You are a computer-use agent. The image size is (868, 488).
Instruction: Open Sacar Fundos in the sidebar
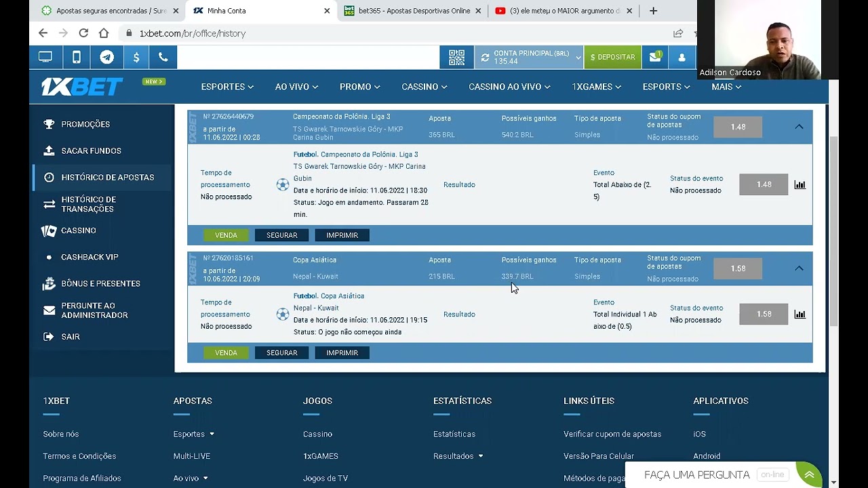click(91, 150)
